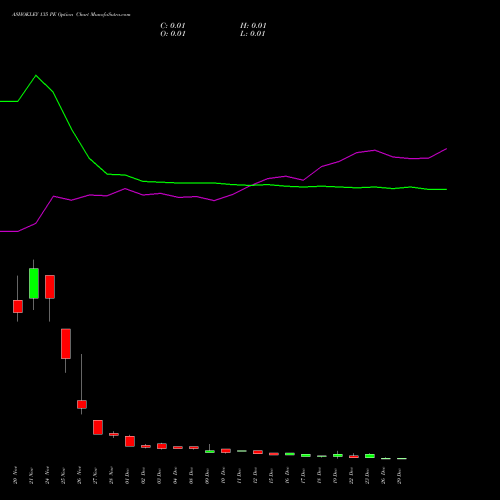The height and width of the screenshot is (500, 500).
Task: Select the high price 'H: 0.01' value
Action: pyautogui.click(x=253, y=26)
